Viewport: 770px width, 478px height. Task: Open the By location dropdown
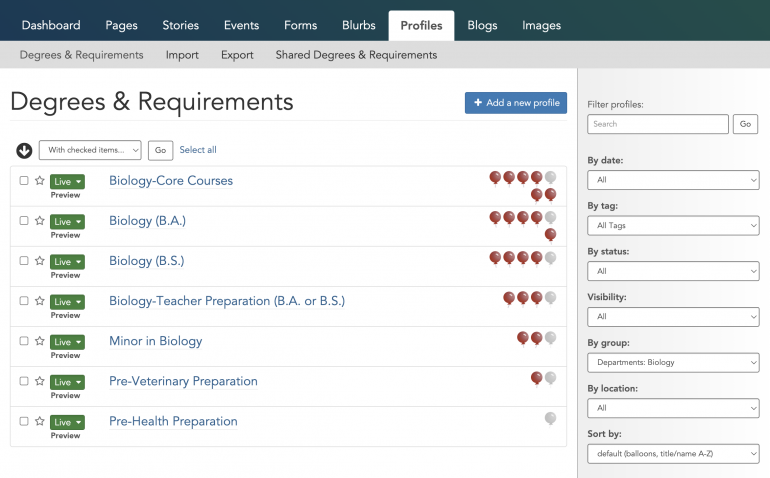[x=673, y=408]
